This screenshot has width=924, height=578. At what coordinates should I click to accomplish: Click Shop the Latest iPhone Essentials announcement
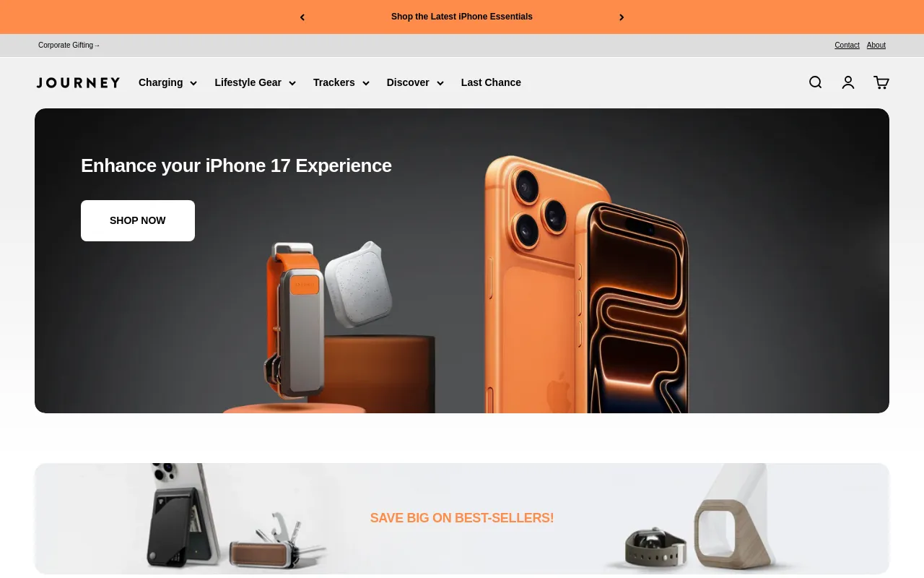[x=462, y=17]
